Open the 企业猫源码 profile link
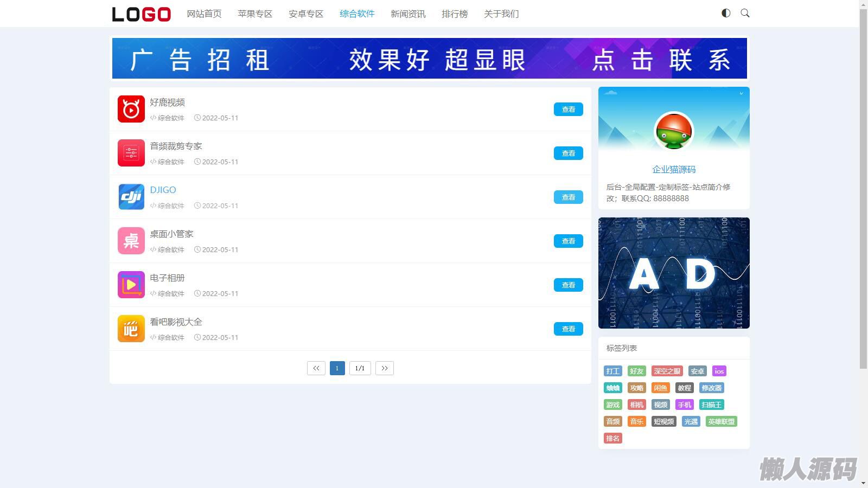 coord(673,170)
